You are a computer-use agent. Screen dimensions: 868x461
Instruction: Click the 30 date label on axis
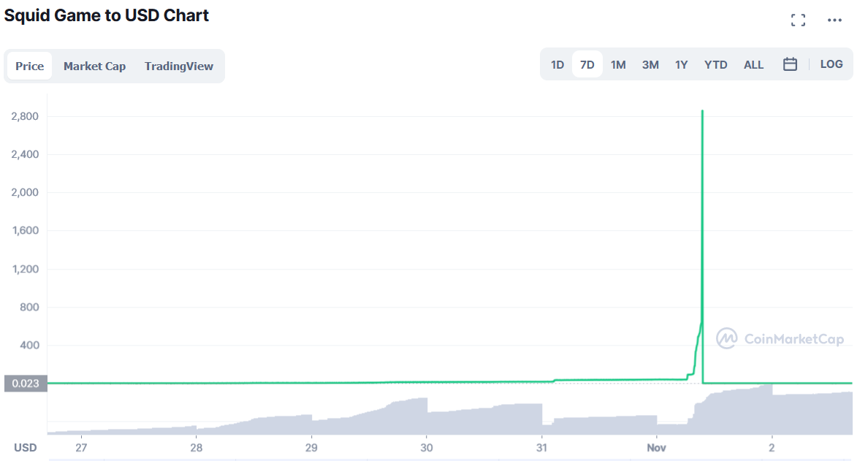tap(427, 447)
